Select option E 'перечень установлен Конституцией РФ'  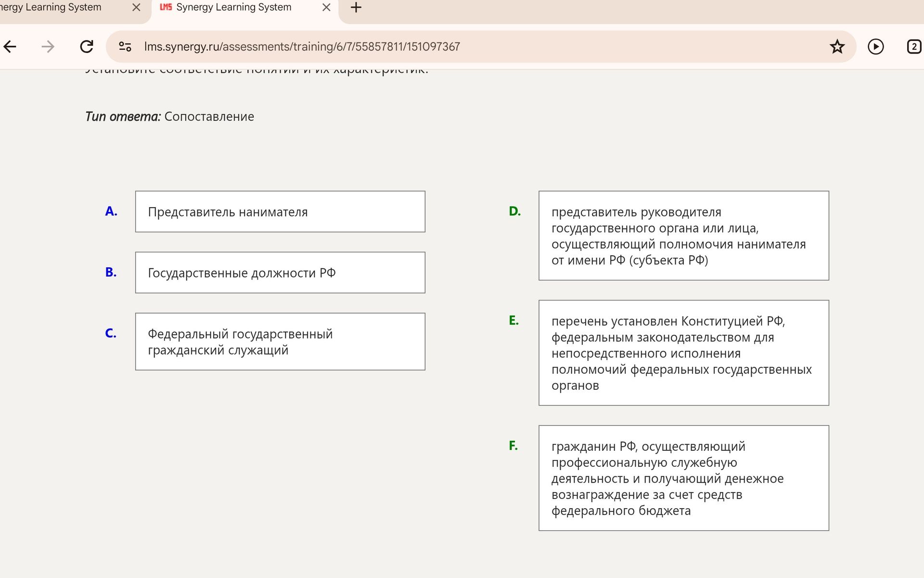click(684, 353)
